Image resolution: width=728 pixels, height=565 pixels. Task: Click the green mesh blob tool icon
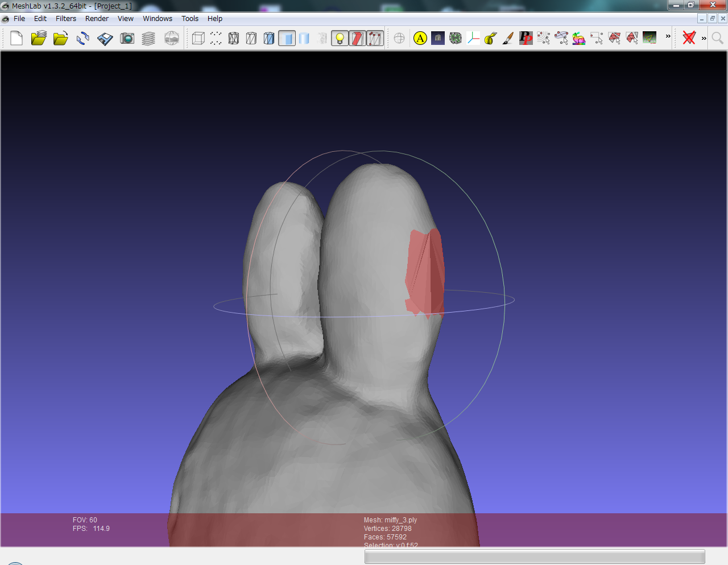(x=456, y=38)
